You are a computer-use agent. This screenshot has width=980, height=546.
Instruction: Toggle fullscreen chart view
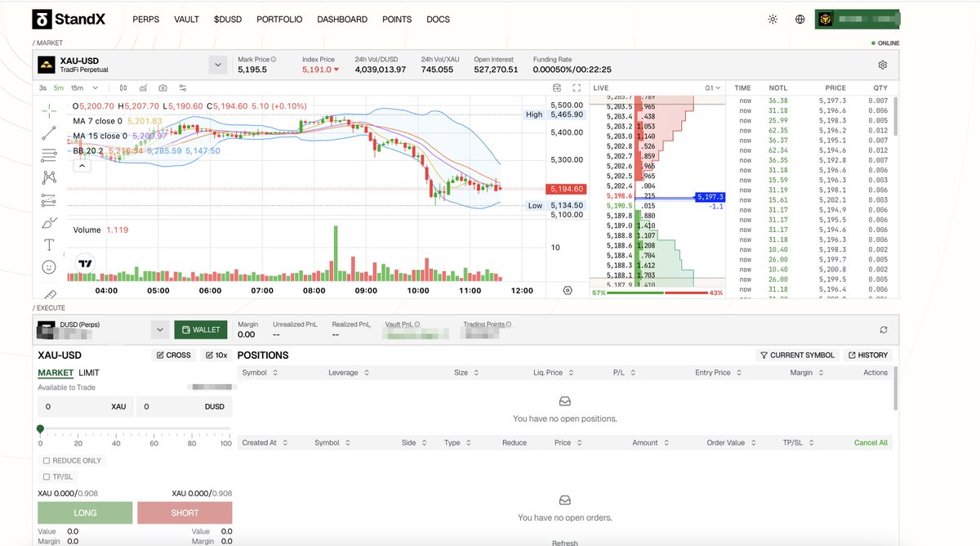[577, 87]
